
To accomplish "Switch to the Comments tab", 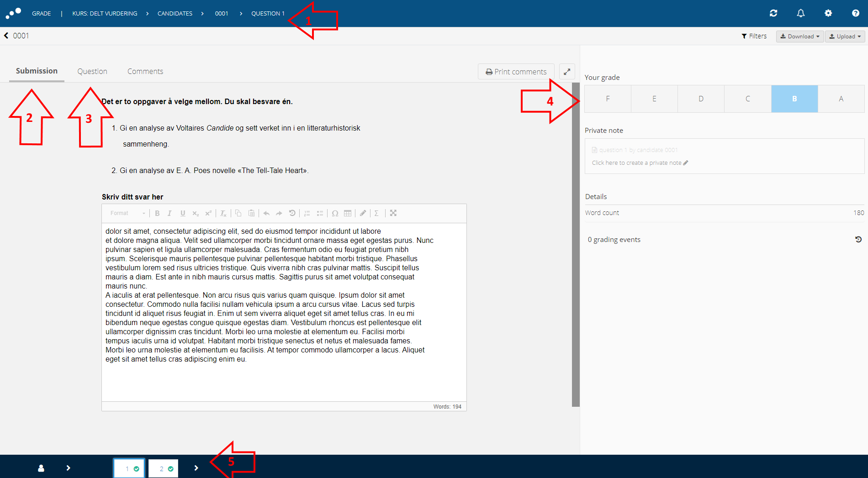I will [145, 71].
